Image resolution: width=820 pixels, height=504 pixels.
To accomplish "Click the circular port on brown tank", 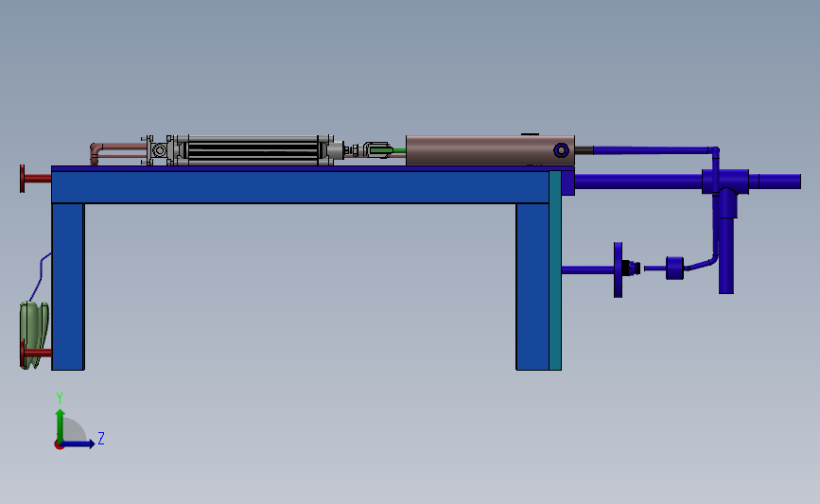I will (561, 150).
